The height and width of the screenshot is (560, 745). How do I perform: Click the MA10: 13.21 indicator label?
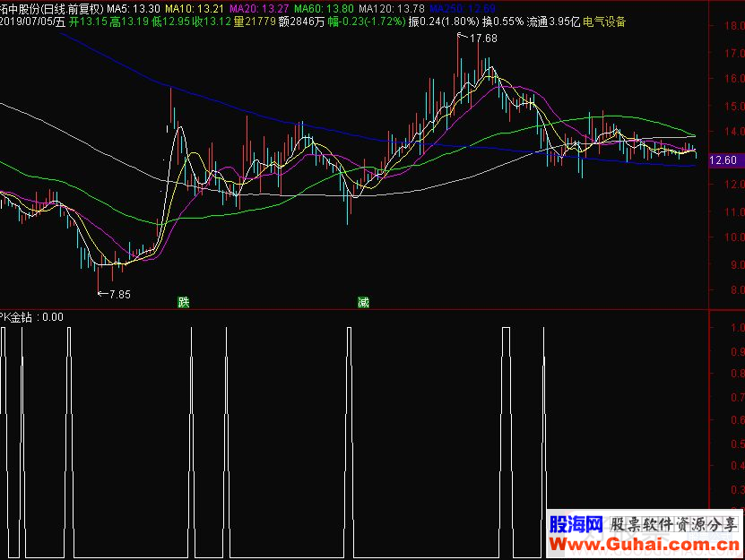194,9
